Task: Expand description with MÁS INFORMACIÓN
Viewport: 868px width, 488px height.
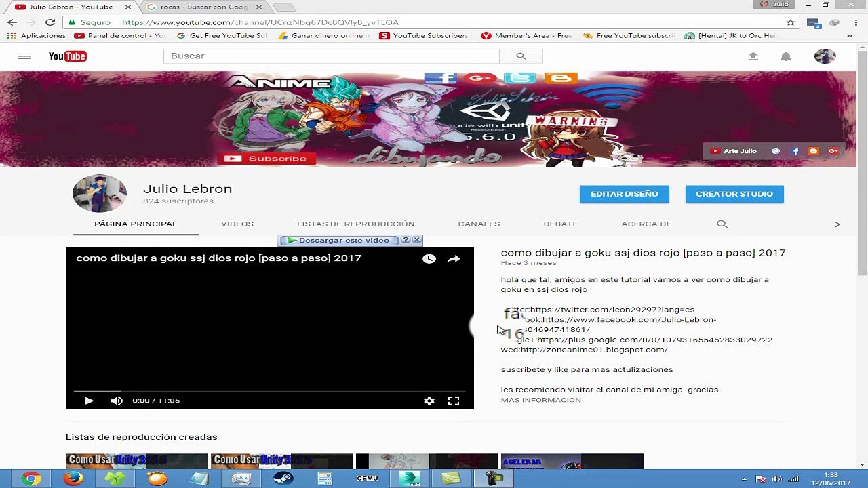Action: pyautogui.click(x=541, y=400)
